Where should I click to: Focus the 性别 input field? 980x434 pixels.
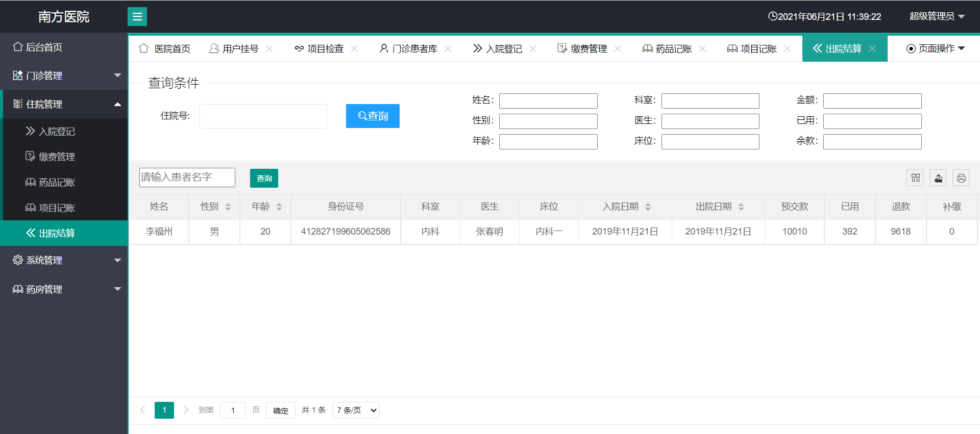pyautogui.click(x=548, y=121)
